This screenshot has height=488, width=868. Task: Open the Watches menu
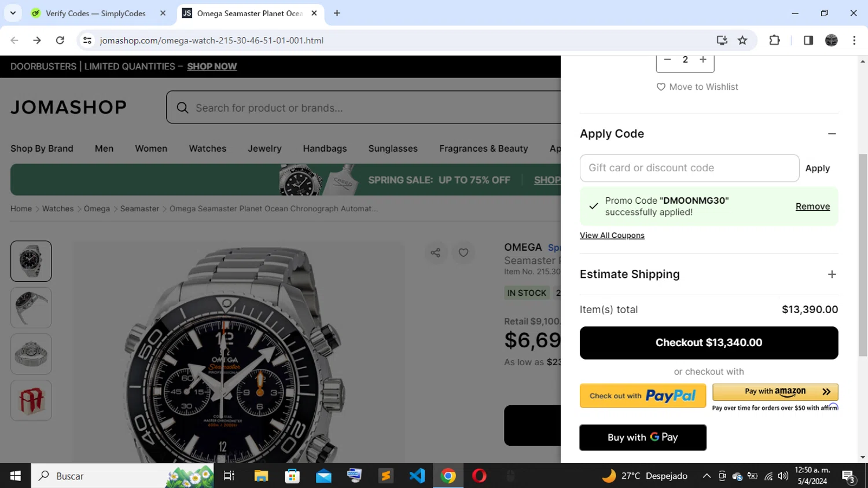click(x=207, y=149)
